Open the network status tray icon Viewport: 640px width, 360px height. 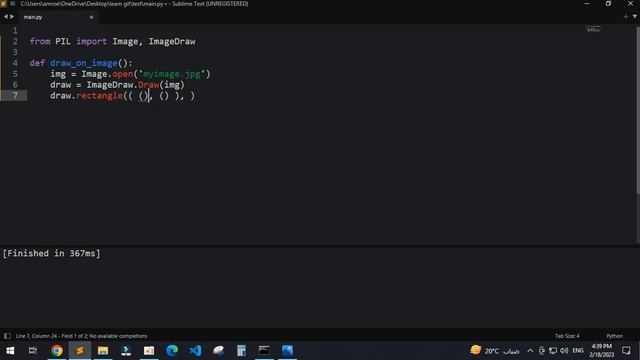(553, 351)
